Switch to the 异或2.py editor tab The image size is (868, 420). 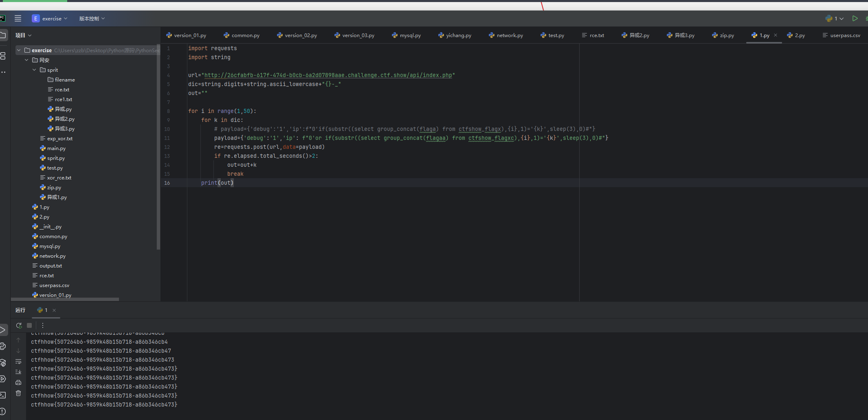click(635, 35)
